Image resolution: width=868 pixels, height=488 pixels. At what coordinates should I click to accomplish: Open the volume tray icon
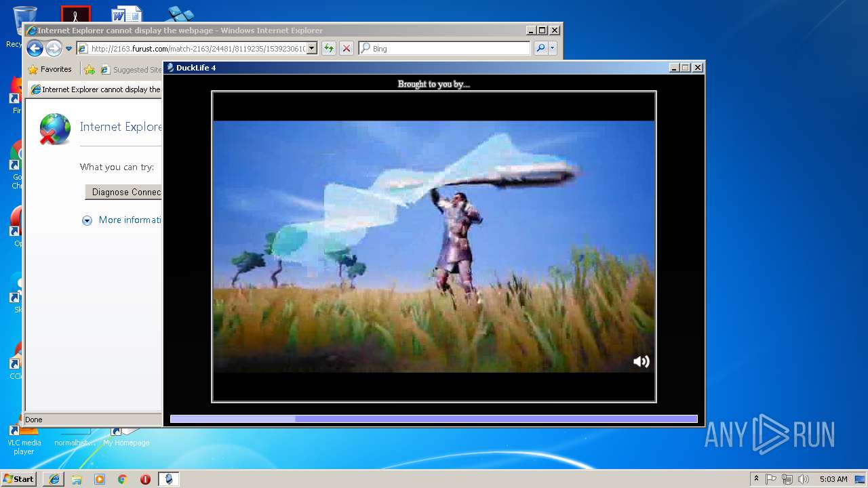coord(804,479)
